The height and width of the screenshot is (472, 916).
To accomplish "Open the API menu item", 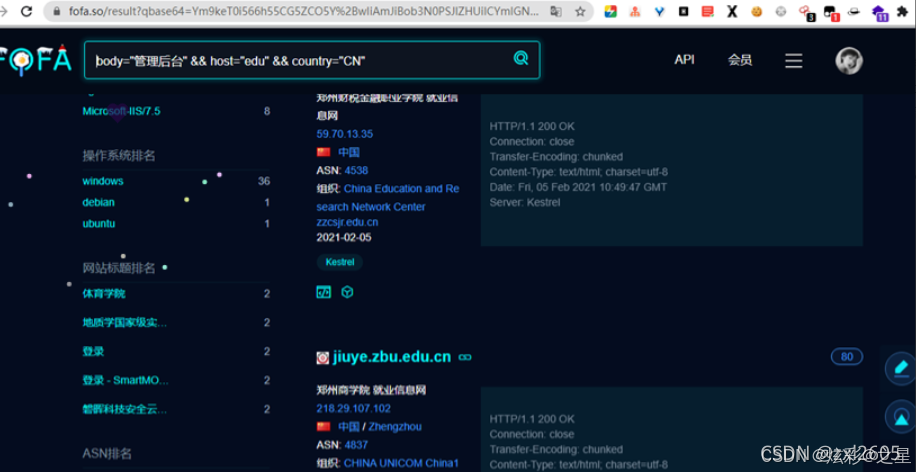I will tap(684, 60).
